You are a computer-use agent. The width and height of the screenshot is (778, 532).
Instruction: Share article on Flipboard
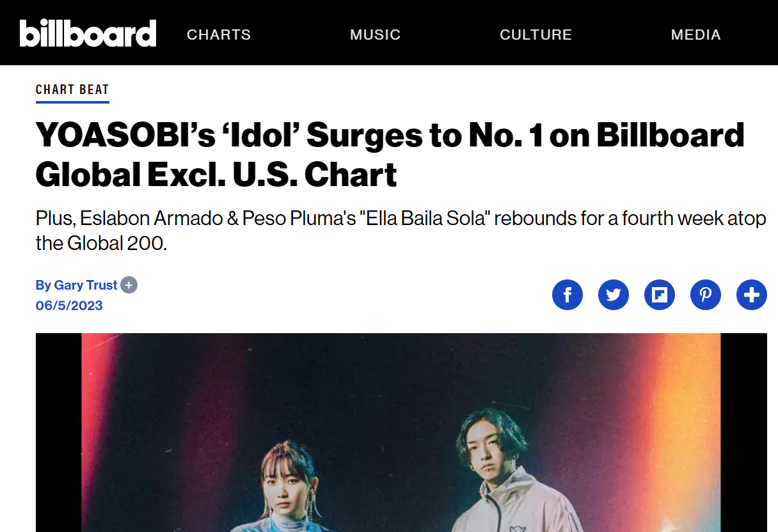(x=660, y=295)
